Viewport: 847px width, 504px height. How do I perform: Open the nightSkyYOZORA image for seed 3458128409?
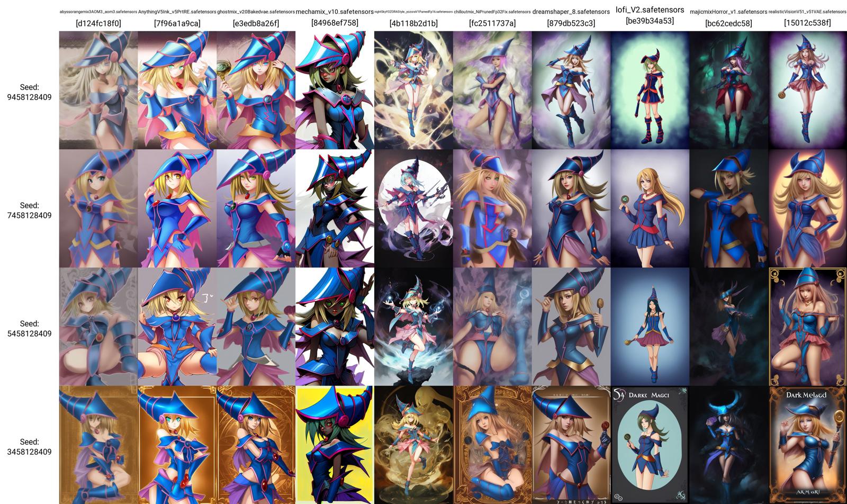click(413, 445)
